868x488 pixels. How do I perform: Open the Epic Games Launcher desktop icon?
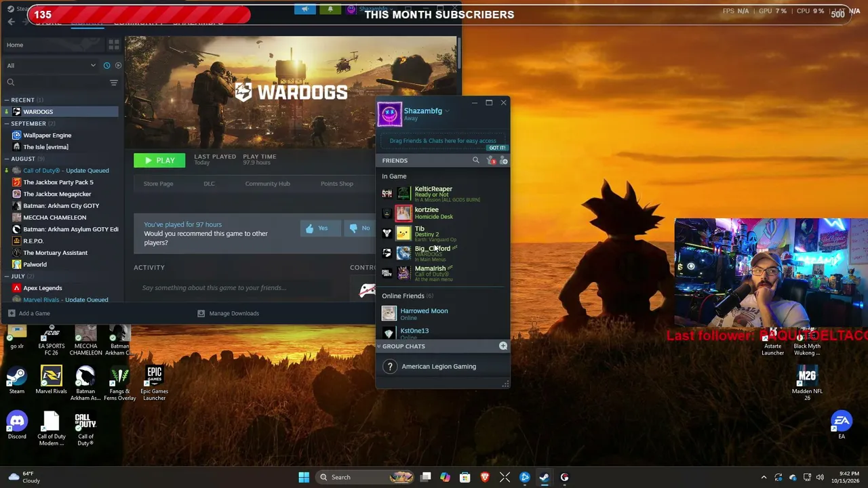[154, 384]
